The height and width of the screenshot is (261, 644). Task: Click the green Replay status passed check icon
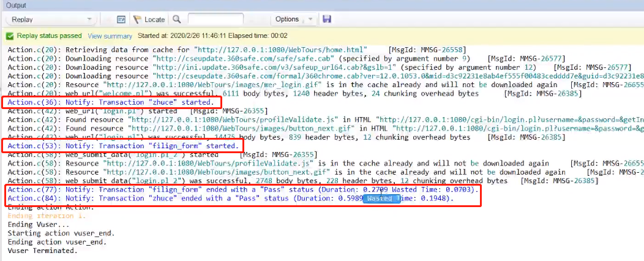click(x=10, y=36)
